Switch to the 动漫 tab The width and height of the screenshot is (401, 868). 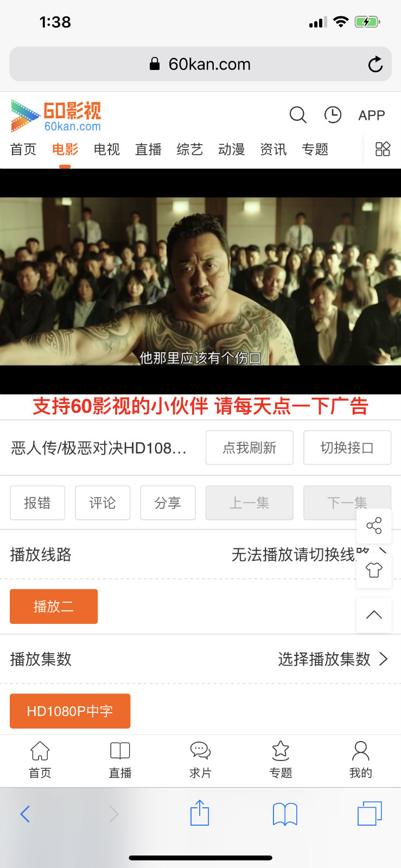(231, 149)
